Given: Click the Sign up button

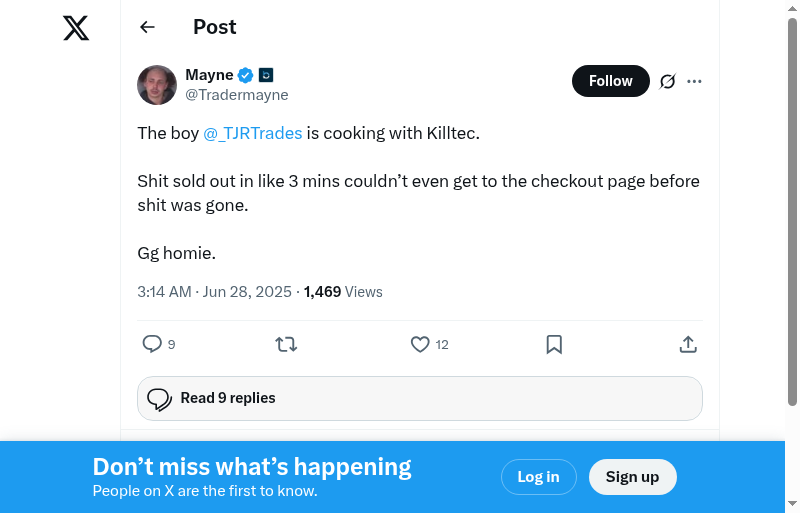Looking at the screenshot, I should click(632, 477).
